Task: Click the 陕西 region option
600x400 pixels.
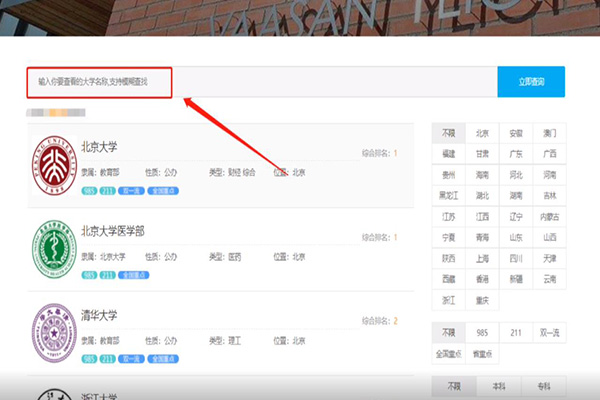Action: coord(448,259)
